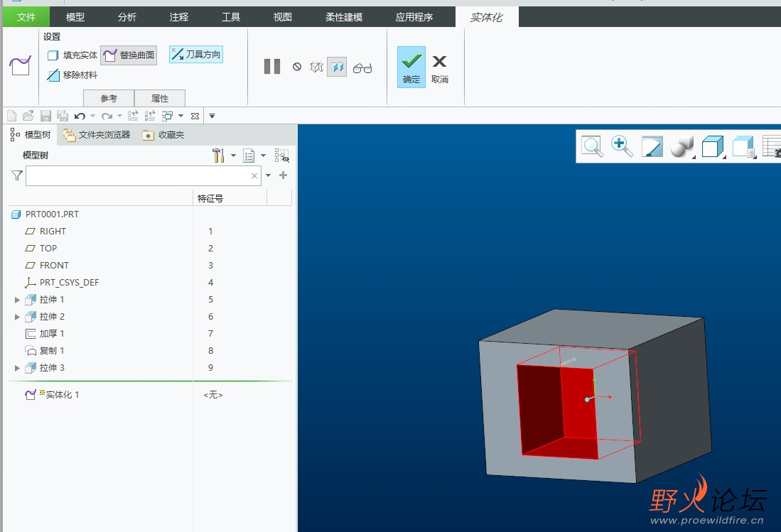The height and width of the screenshot is (532, 781).
Task: Switch to the 模型 ribbon tab
Action: click(x=75, y=17)
